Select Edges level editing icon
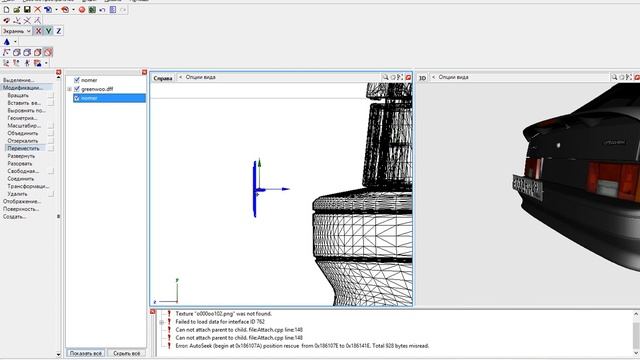This screenshot has height=360, width=640. (x=17, y=52)
